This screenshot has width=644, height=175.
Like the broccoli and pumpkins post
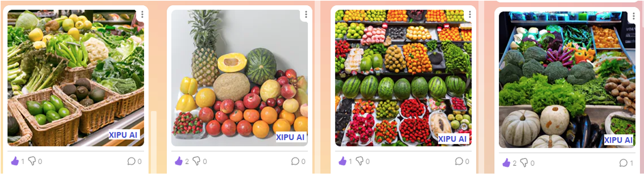(506, 163)
